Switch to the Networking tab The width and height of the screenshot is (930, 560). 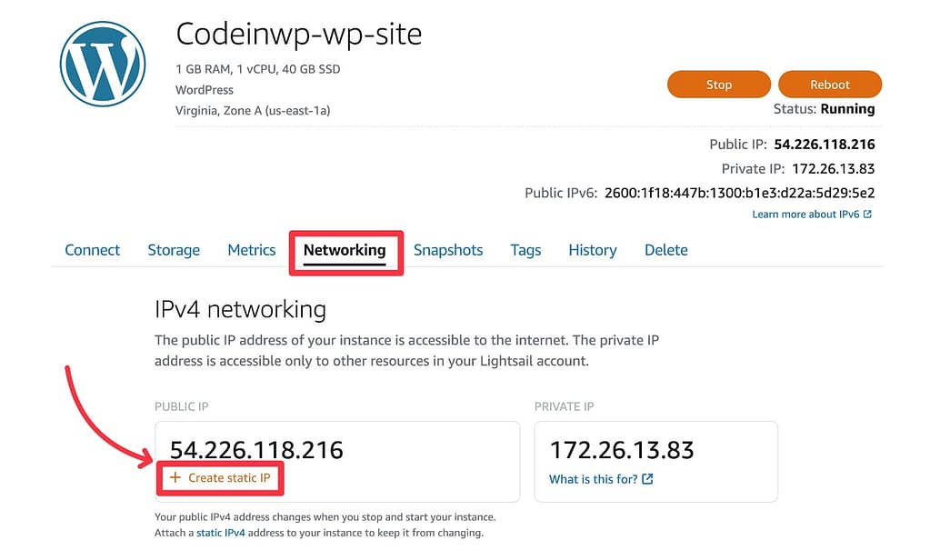(x=345, y=250)
